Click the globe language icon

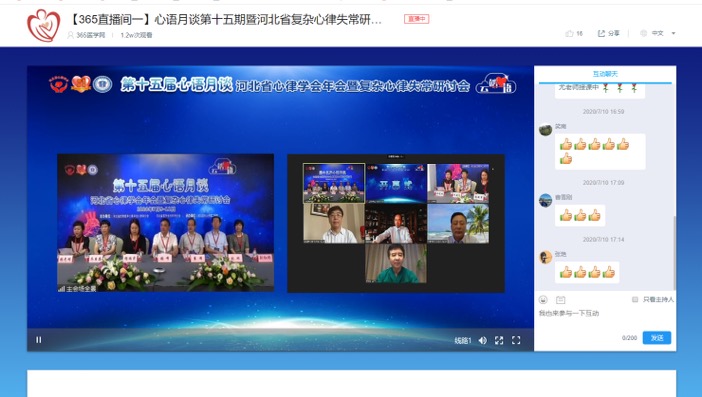click(644, 33)
